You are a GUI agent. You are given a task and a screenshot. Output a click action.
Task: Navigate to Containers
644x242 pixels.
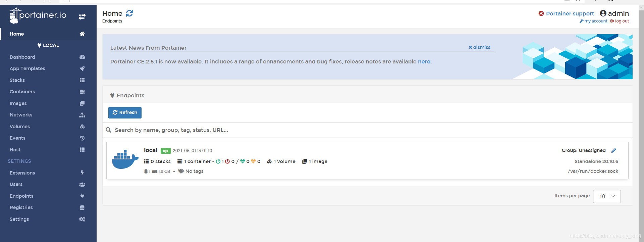(22, 92)
